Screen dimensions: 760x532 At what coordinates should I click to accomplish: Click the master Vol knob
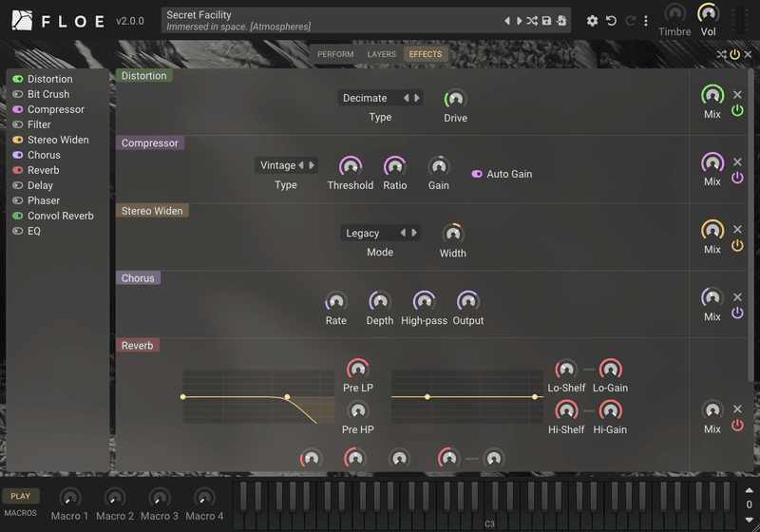(x=708, y=13)
